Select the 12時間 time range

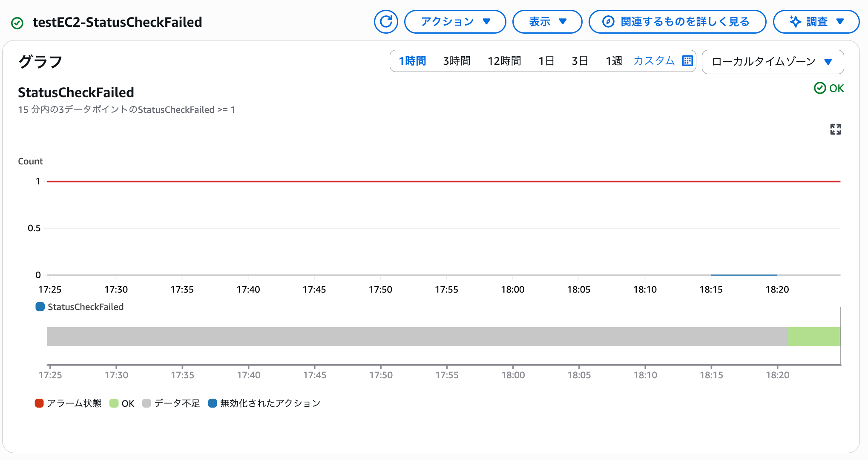click(x=504, y=61)
